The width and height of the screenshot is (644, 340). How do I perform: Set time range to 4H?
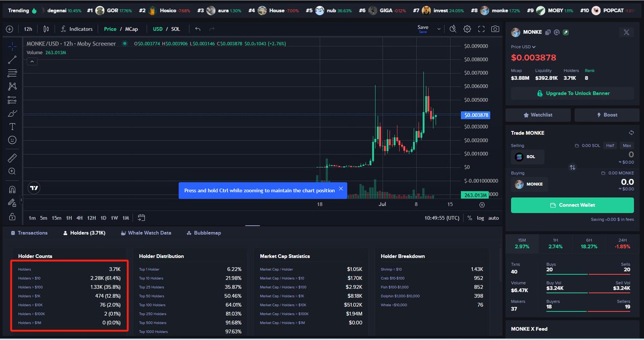[79, 218]
